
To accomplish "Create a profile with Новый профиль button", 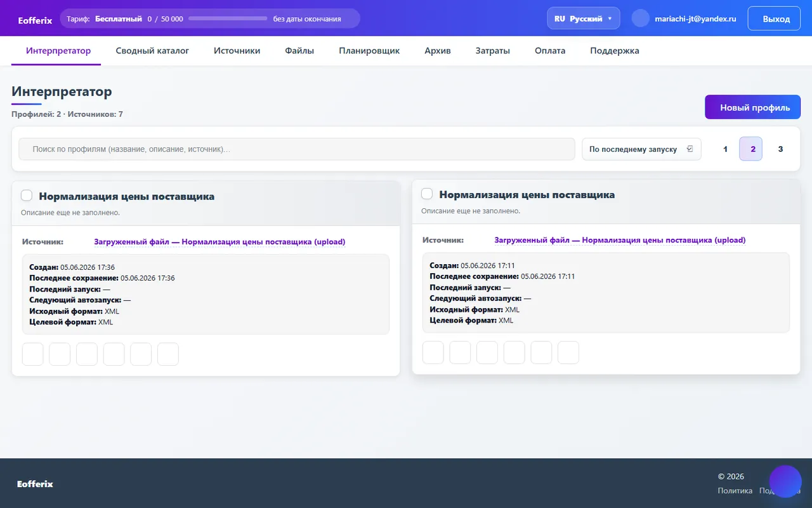I will click(x=752, y=107).
